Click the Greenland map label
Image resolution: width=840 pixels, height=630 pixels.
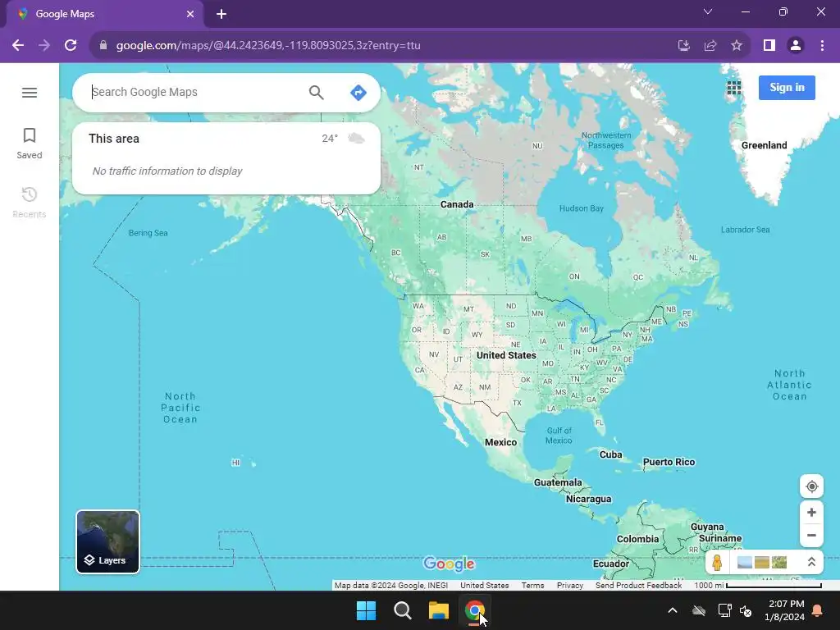(764, 146)
